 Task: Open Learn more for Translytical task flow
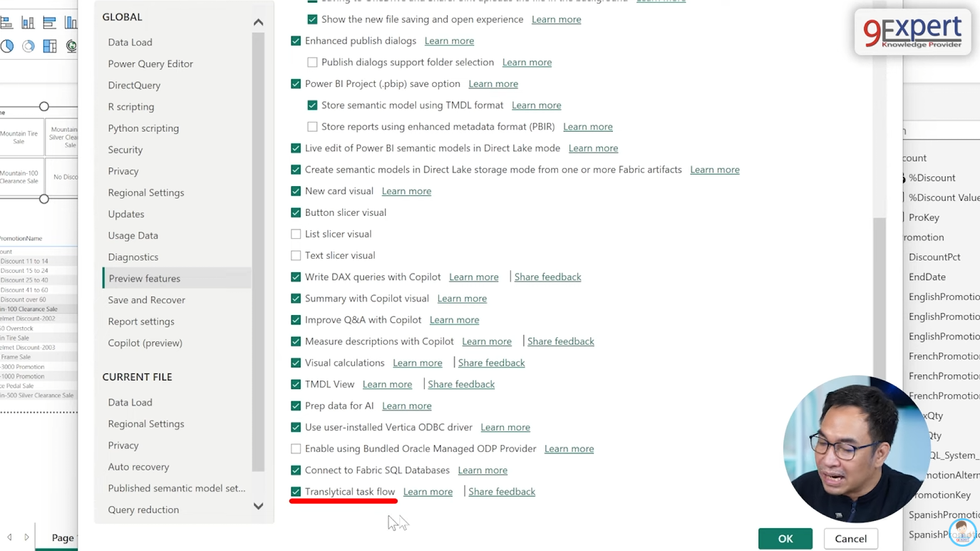(428, 491)
